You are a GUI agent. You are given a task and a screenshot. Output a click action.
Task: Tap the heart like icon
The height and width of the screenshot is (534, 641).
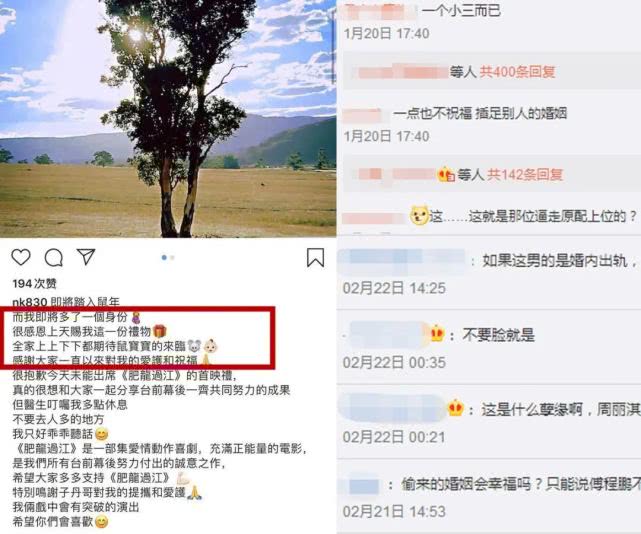click(x=20, y=257)
